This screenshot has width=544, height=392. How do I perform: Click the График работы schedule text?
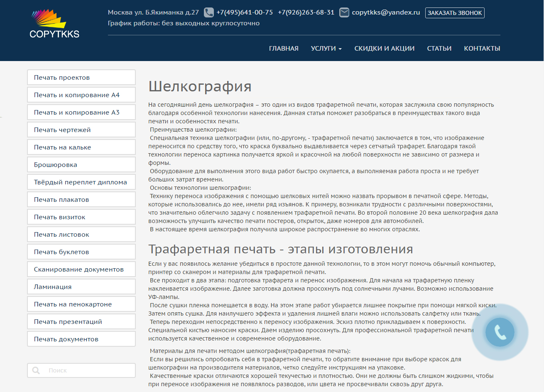pyautogui.click(x=184, y=23)
